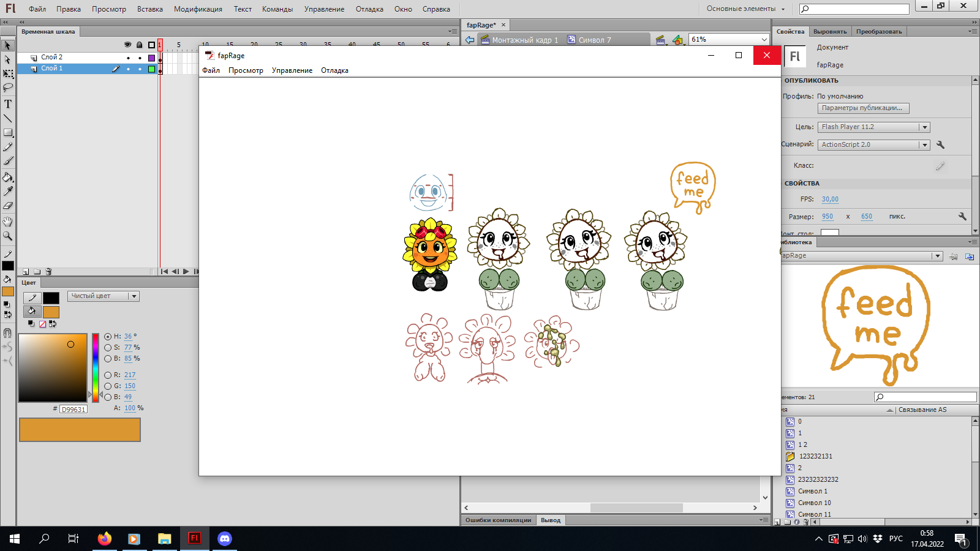The height and width of the screenshot is (551, 980).
Task: Select the Brush tool
Action: [8, 161]
